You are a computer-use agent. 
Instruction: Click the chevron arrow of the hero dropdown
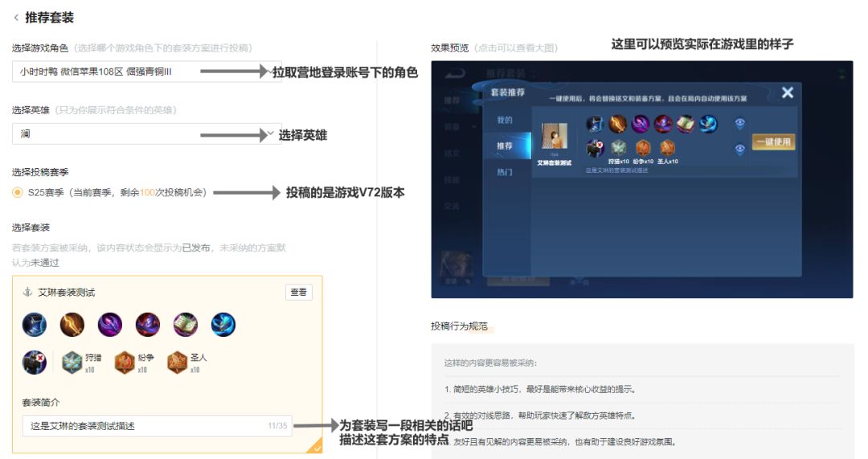click(270, 134)
